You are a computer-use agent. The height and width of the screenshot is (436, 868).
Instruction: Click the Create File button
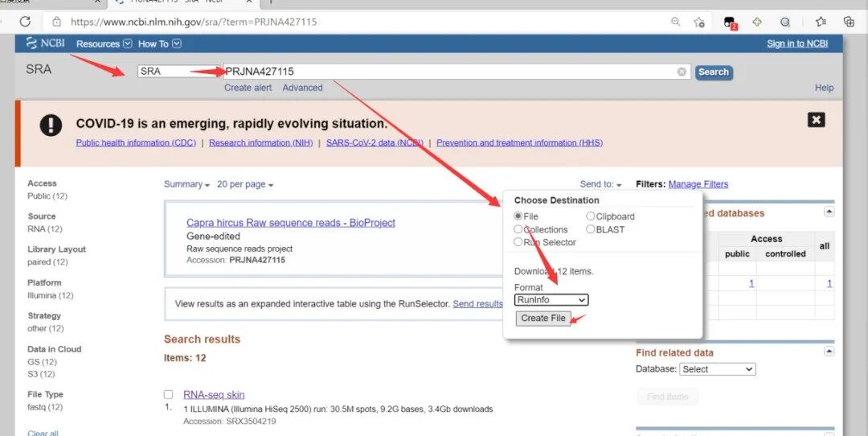pyautogui.click(x=543, y=318)
